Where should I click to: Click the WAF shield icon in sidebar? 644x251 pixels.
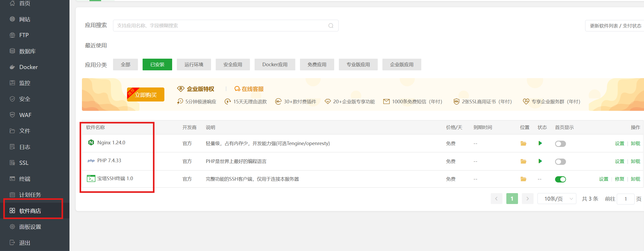(x=12, y=115)
